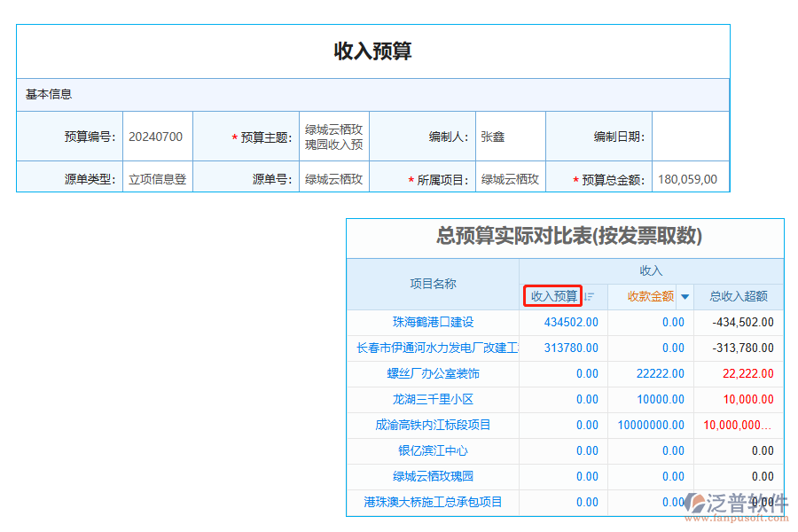
Task: Open the 银亿滨江中心 project link
Action: click(433, 450)
